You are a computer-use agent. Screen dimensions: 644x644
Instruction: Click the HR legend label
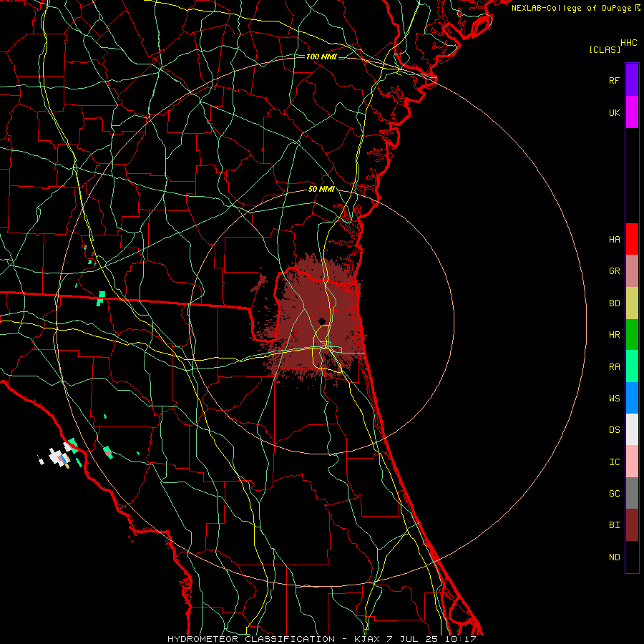tap(614, 335)
